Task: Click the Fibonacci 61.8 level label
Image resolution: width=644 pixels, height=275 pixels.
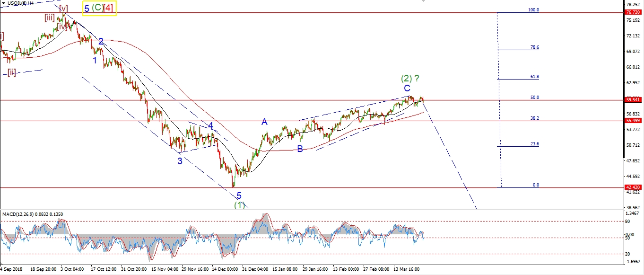Action: click(x=535, y=77)
